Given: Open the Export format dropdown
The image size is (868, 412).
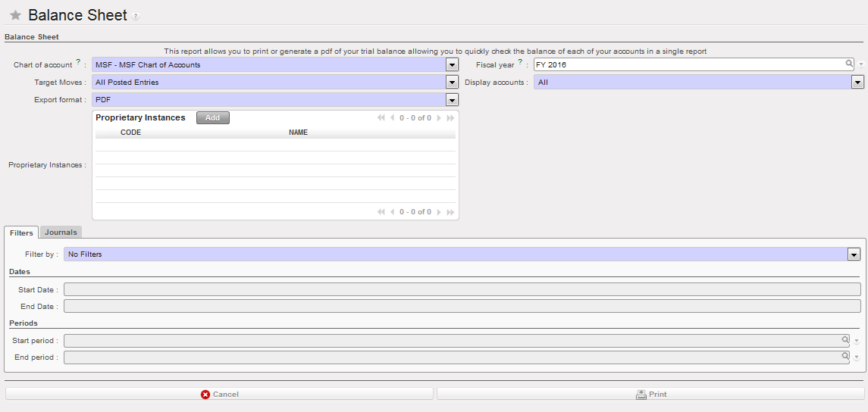Looking at the screenshot, I should [x=453, y=100].
